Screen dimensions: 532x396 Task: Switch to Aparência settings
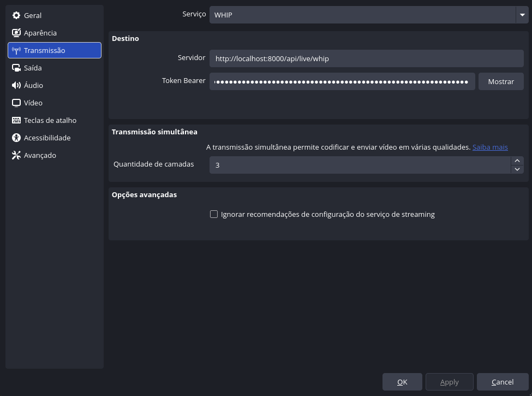click(x=54, y=33)
